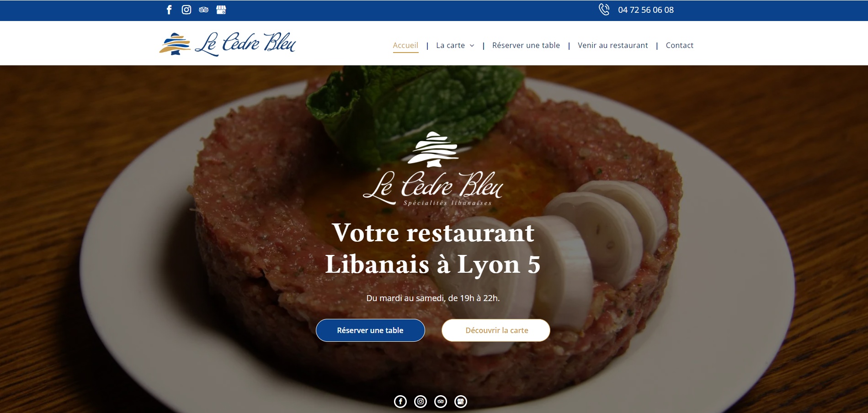
Task: Call phone number 04 72 56 06 08
Action: (646, 10)
